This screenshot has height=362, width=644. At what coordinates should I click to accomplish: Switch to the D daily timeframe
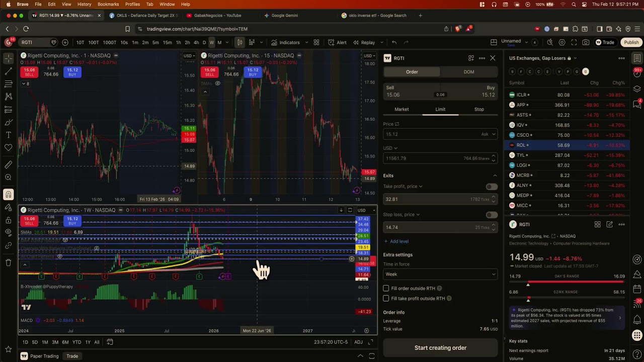click(204, 42)
